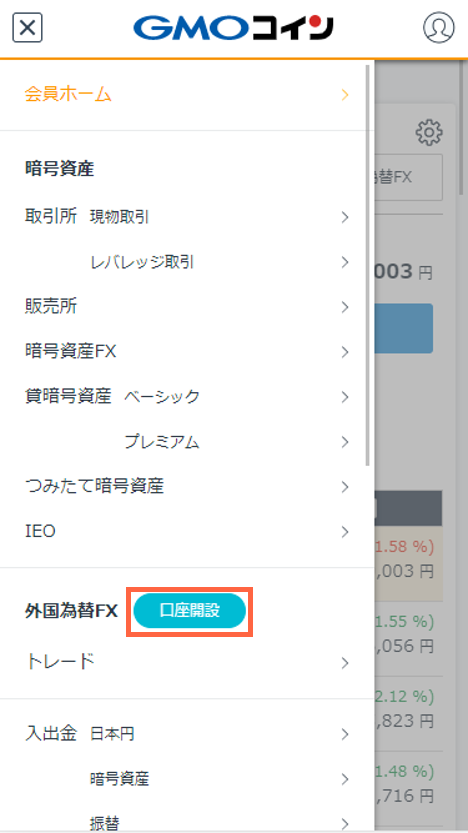Select 現物取引 under 取引所
The width and height of the screenshot is (468, 833).
(120, 217)
